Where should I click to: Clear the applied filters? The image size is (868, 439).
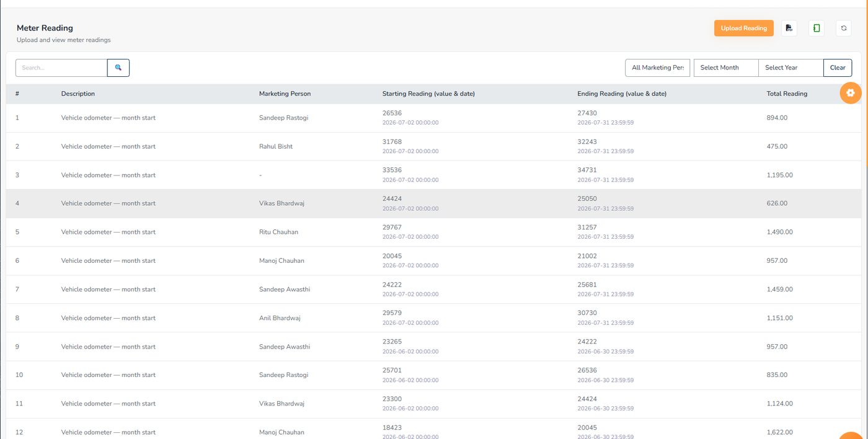(838, 68)
